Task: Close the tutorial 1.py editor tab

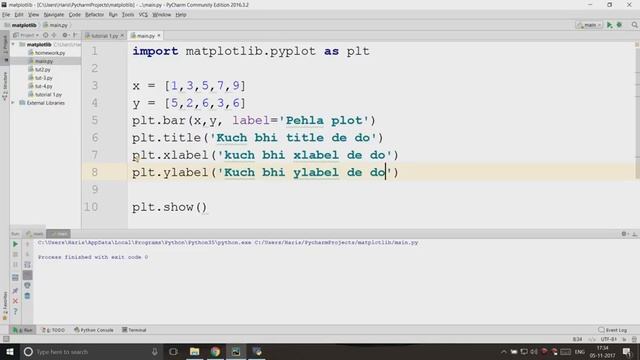Action: 122,36
